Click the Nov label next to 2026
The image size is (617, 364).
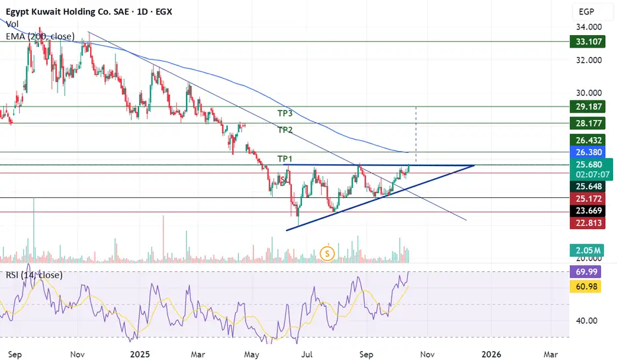[x=427, y=355]
